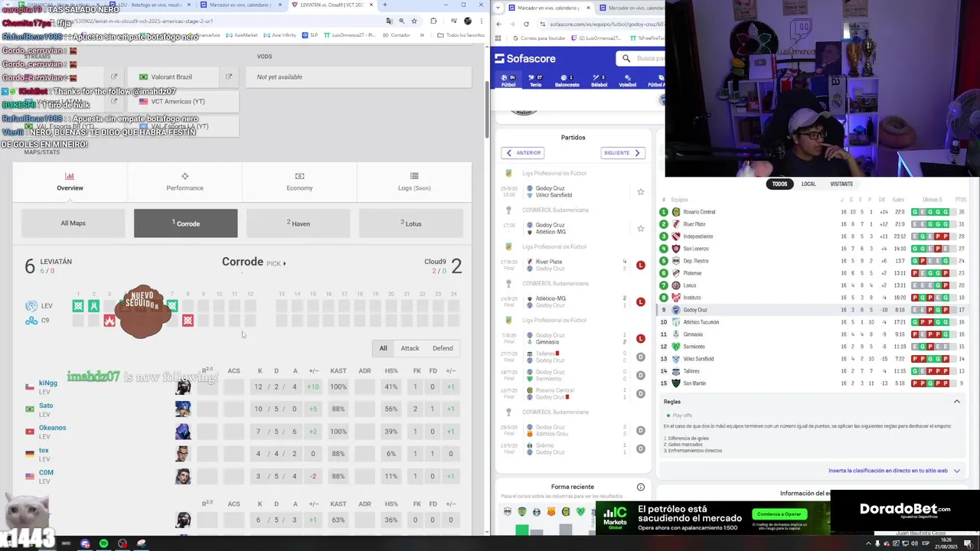Go to SIGUIENTE matches
The height and width of the screenshot is (551, 980).
coord(622,153)
